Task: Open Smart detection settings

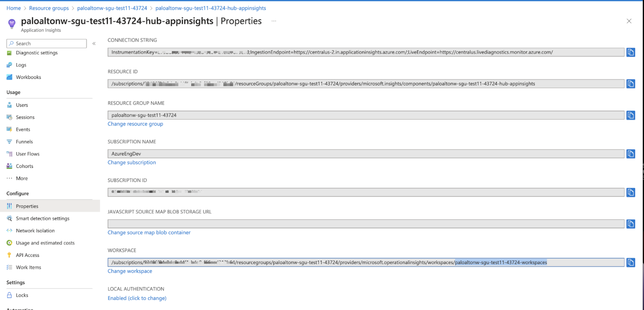Action: tap(42, 218)
